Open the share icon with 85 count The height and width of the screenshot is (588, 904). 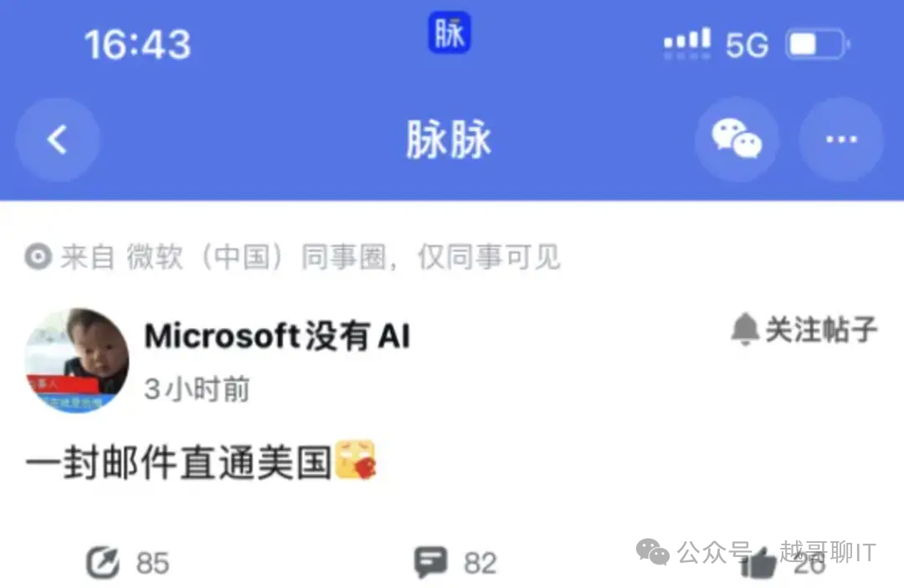(x=103, y=563)
